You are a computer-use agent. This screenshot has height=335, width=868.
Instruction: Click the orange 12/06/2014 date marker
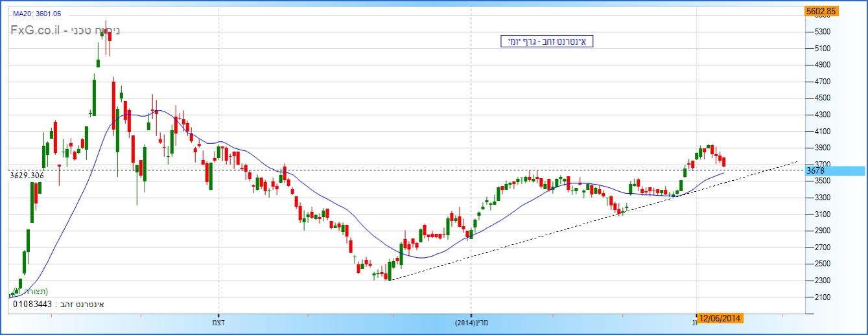tap(720, 318)
